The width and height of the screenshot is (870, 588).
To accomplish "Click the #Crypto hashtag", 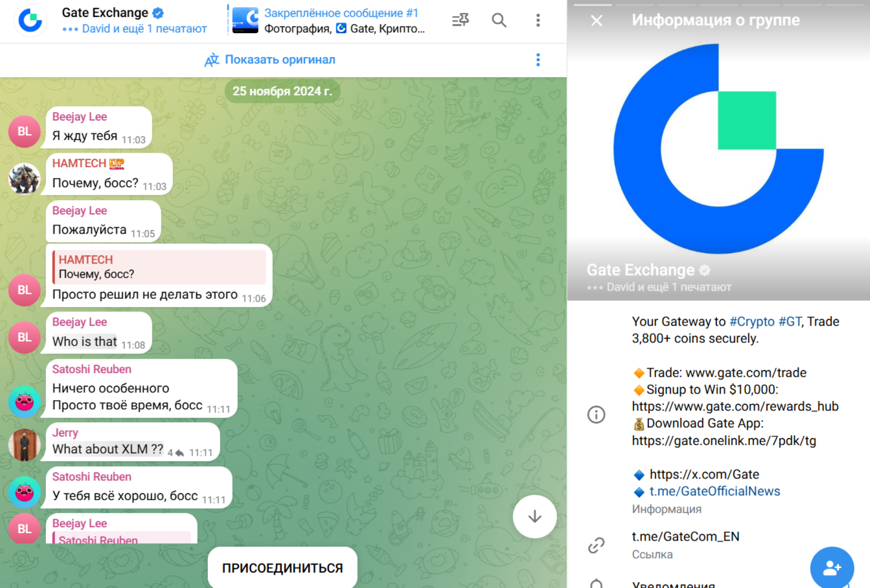I will coord(752,322).
